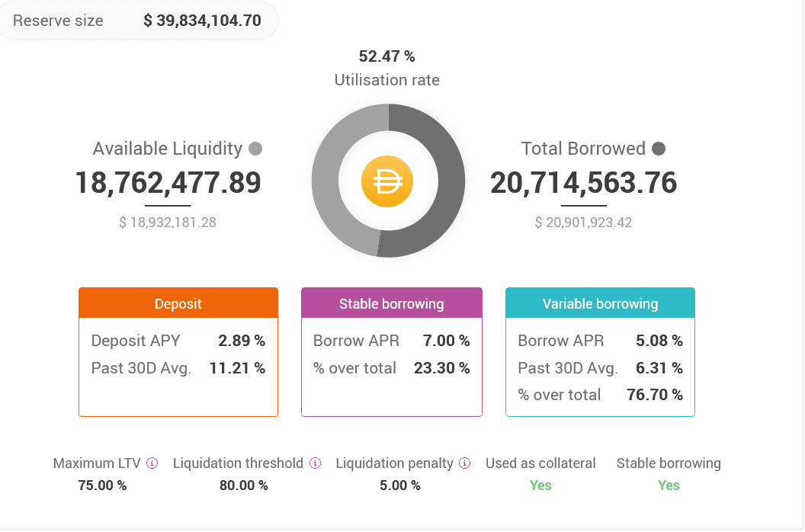Screen dimensions: 805x532
Task: Click the 20,714,563.76 total borrowed amount
Action: coord(583,183)
